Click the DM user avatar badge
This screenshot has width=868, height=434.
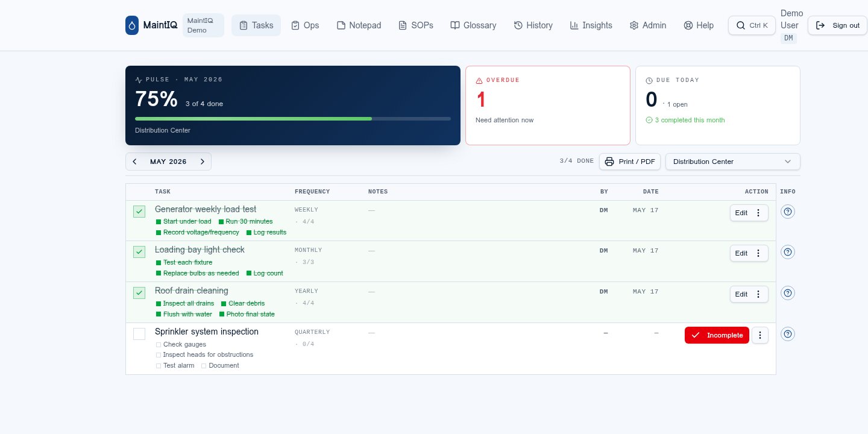[x=788, y=38]
